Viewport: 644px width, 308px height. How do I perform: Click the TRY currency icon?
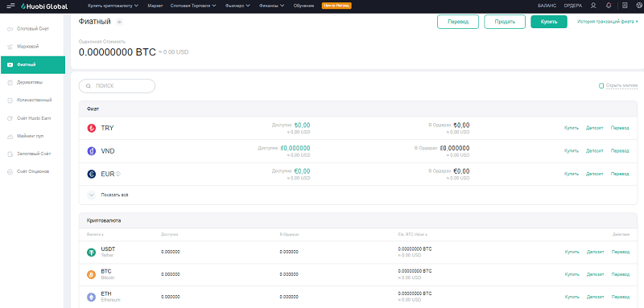91,129
